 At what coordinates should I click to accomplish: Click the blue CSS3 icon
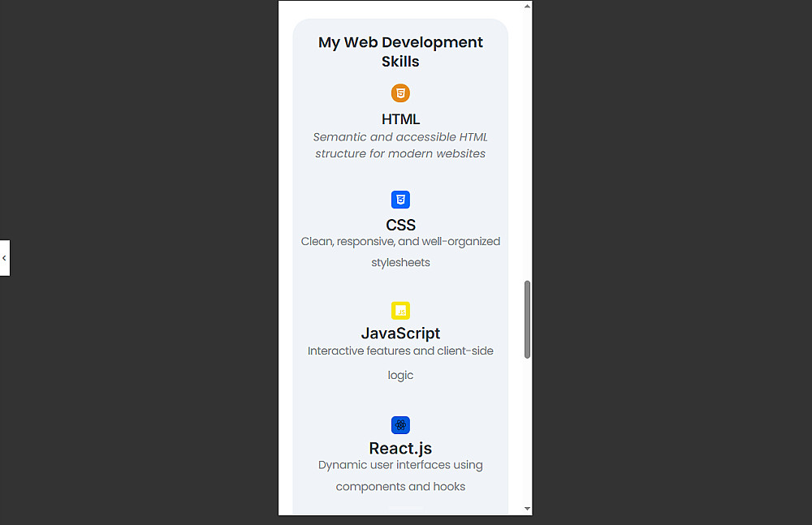(400, 200)
